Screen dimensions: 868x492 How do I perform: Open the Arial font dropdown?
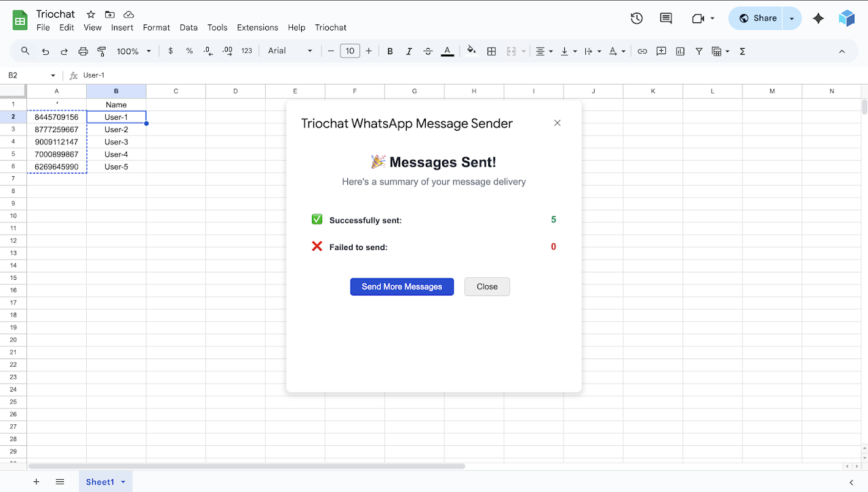click(290, 51)
